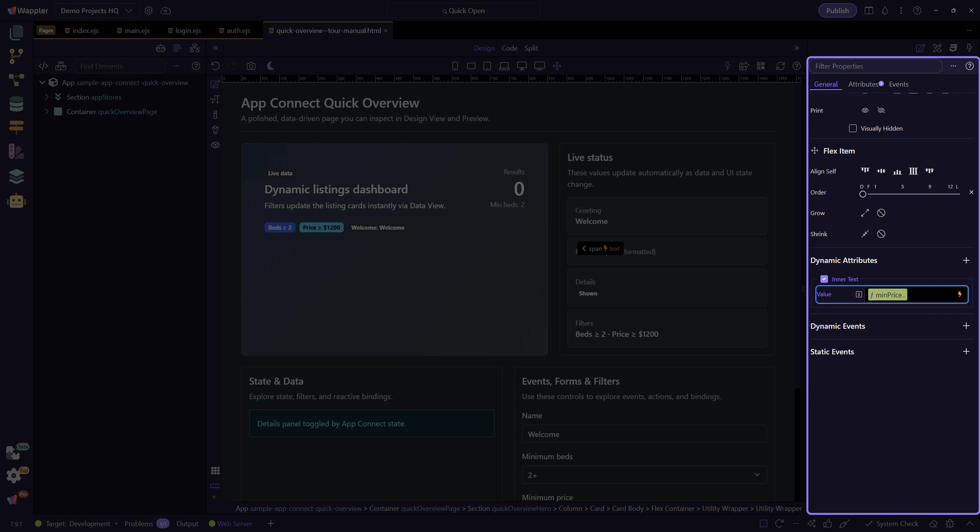This screenshot has height=532, width=980.
Task: Take a snapshot with the camera icon
Action: pyautogui.click(x=251, y=66)
